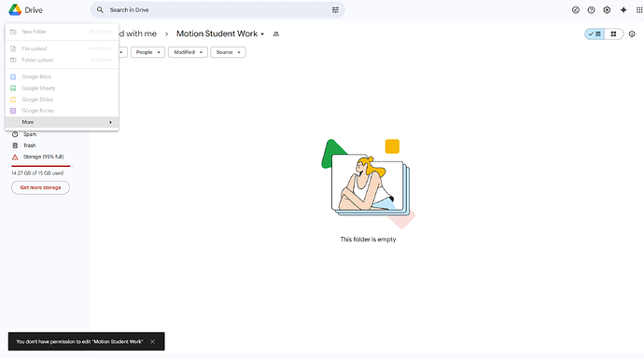The image size is (644, 358).
Task: Switch to list layout view
Action: click(x=595, y=34)
